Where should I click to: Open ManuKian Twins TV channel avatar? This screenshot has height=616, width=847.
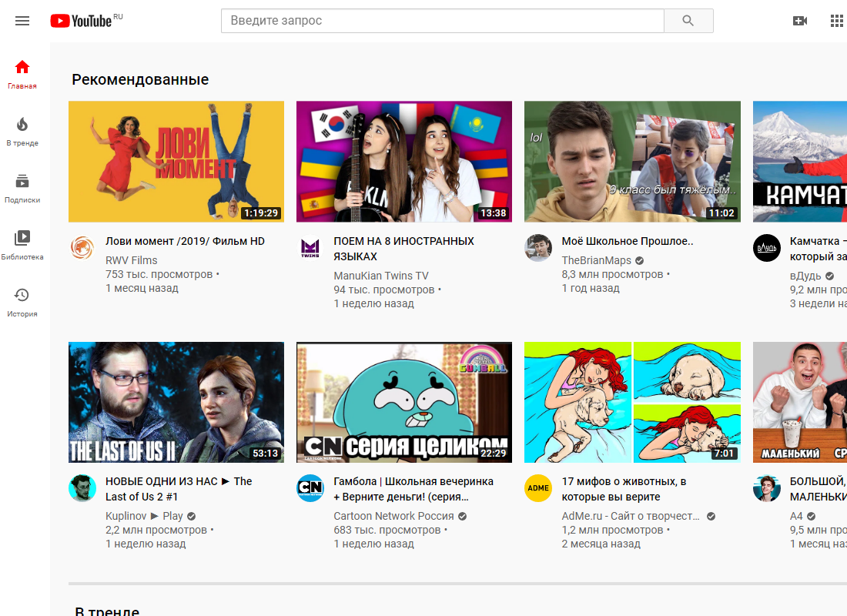click(x=310, y=247)
